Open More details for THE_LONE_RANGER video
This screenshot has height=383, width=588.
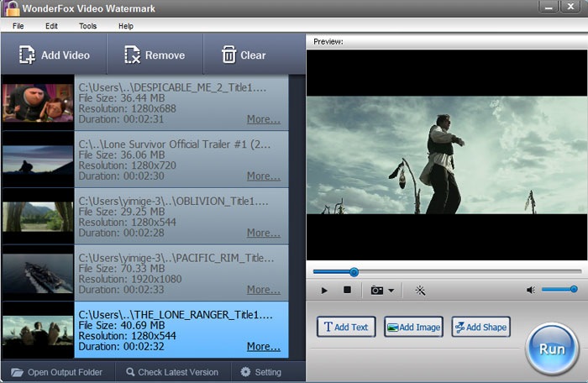[263, 347]
